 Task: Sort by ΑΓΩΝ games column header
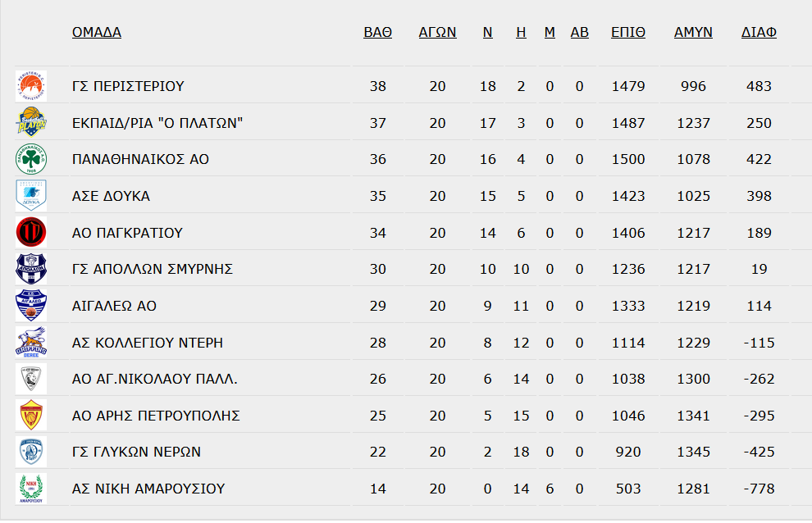[x=438, y=32]
